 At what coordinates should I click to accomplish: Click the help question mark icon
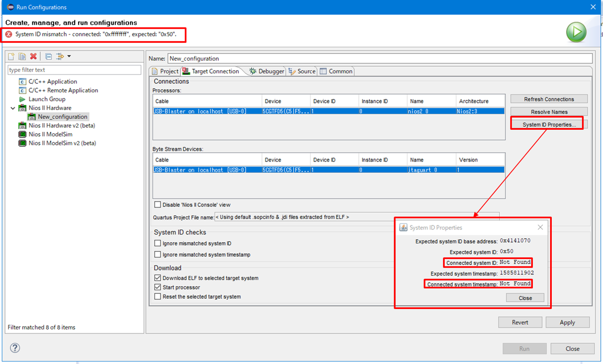pyautogui.click(x=15, y=348)
